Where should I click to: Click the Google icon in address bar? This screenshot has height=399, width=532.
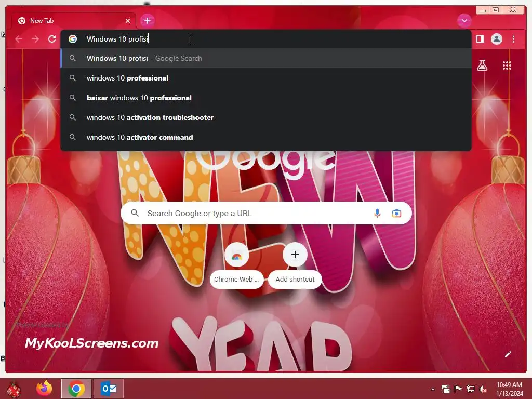(73, 39)
